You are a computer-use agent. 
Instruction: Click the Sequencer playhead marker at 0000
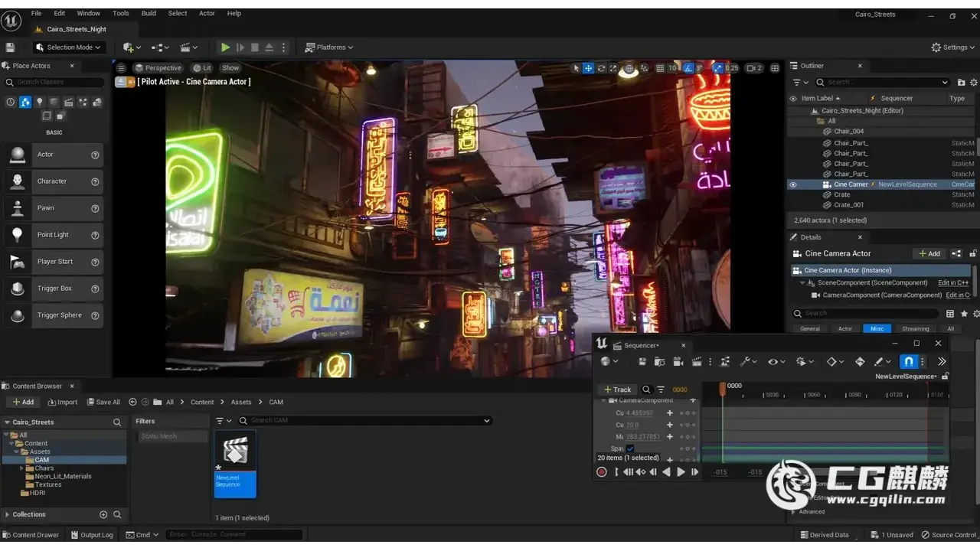pyautogui.click(x=722, y=388)
